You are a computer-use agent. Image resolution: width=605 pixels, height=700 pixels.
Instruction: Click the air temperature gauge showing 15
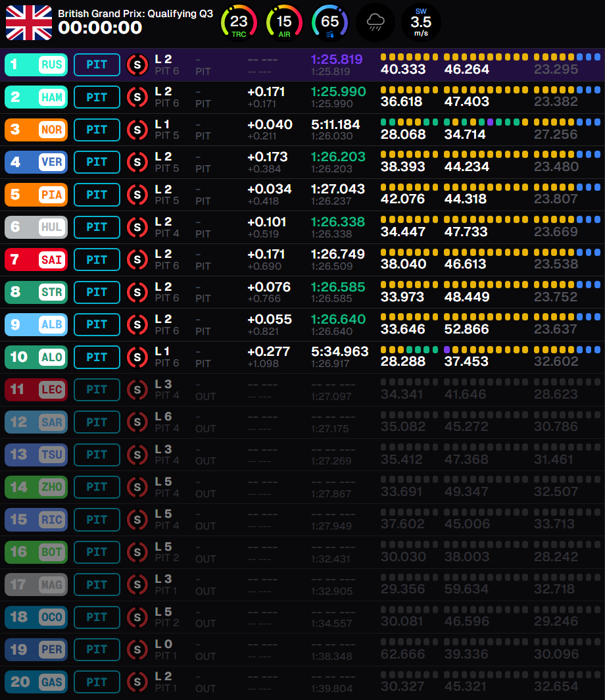pos(284,22)
